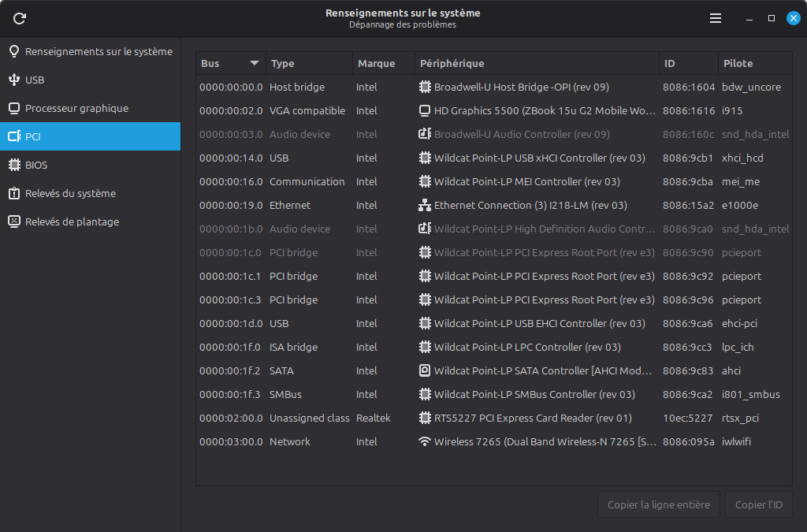807x532 pixels.
Task: Open the hamburger menu
Action: tap(715, 18)
